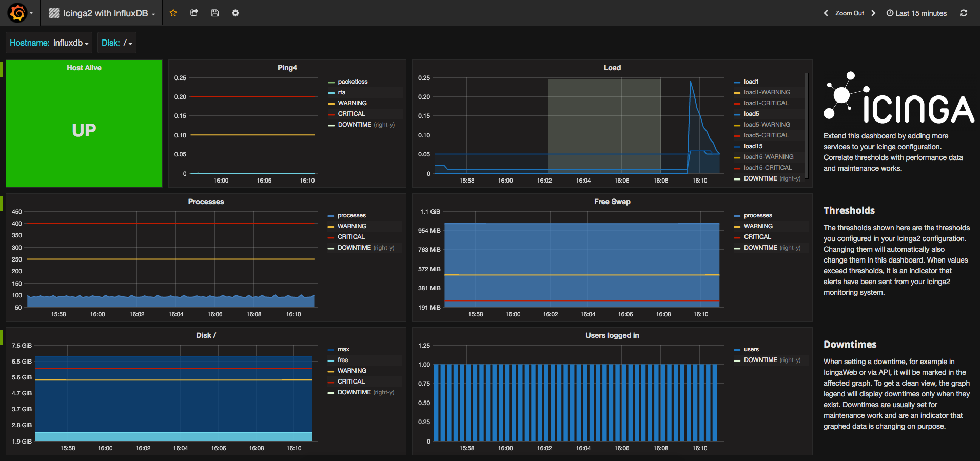Screen dimensions: 980x461
Task: Toggle DOWNTIME series in Load legend
Action: [x=760, y=178]
